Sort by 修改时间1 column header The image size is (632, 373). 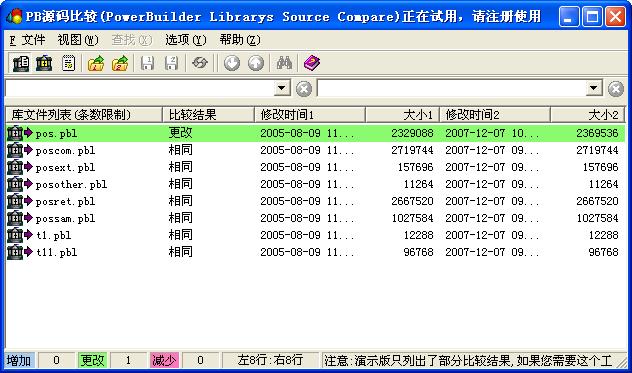(x=310, y=115)
